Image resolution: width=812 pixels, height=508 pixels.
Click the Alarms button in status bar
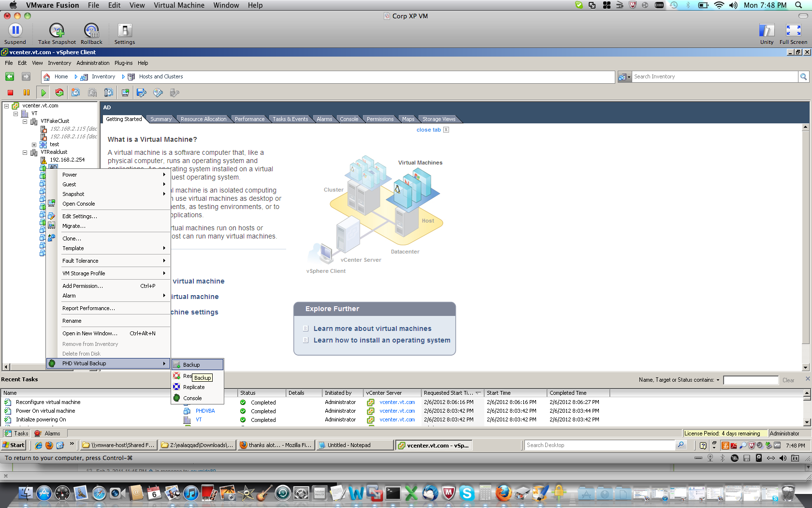pyautogui.click(x=48, y=433)
